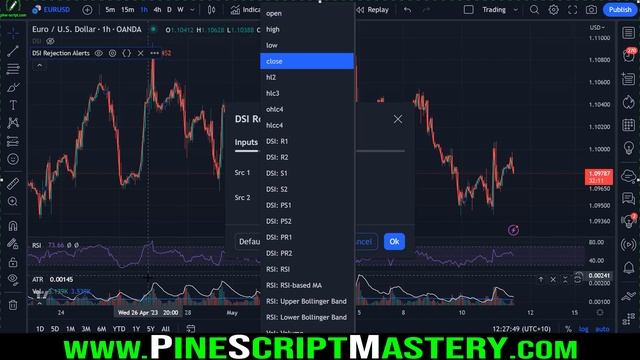Toggle logarithmic price scale
The height and width of the screenshot is (360, 640).
(x=584, y=329)
